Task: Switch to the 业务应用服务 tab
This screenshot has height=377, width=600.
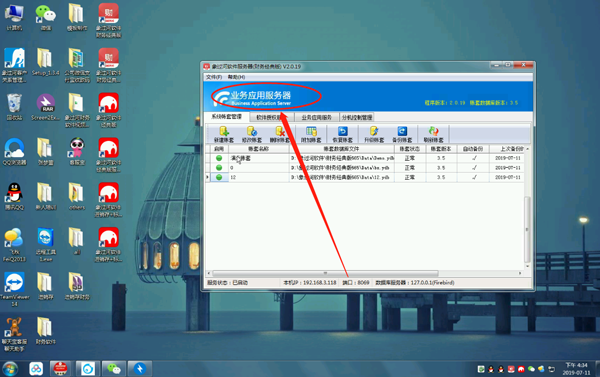Action: point(316,117)
